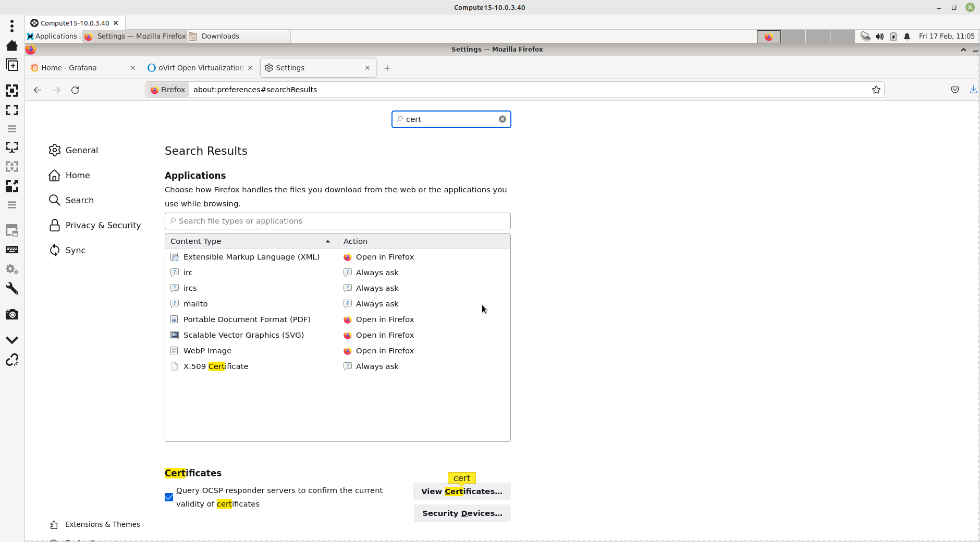
Task: Change action for Portable Document Format (PDF)
Action: [x=385, y=319]
